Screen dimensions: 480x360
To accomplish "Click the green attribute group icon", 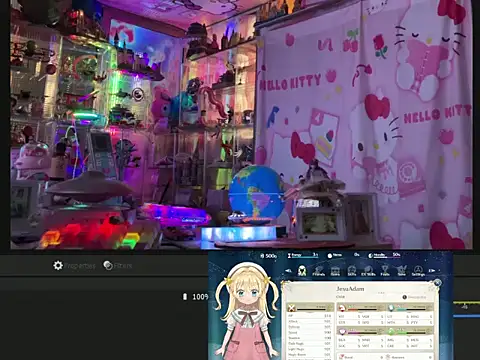I will (x=392, y=331).
